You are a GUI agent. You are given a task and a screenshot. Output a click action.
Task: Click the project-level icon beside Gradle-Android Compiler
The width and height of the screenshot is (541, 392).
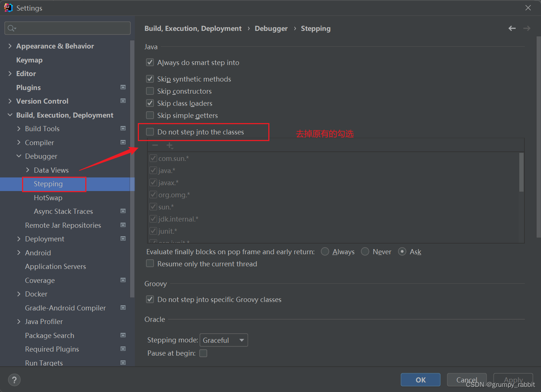[x=123, y=308]
